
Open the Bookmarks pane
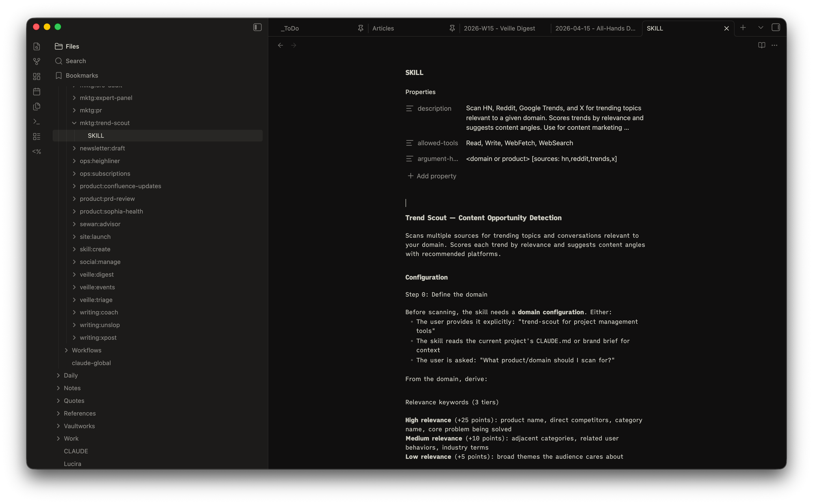[81, 76]
